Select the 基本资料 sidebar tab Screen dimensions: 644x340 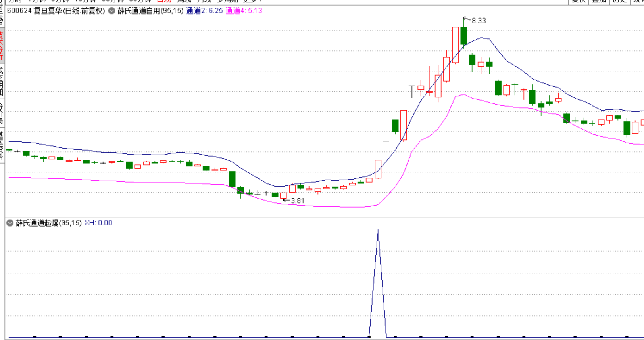2,145
